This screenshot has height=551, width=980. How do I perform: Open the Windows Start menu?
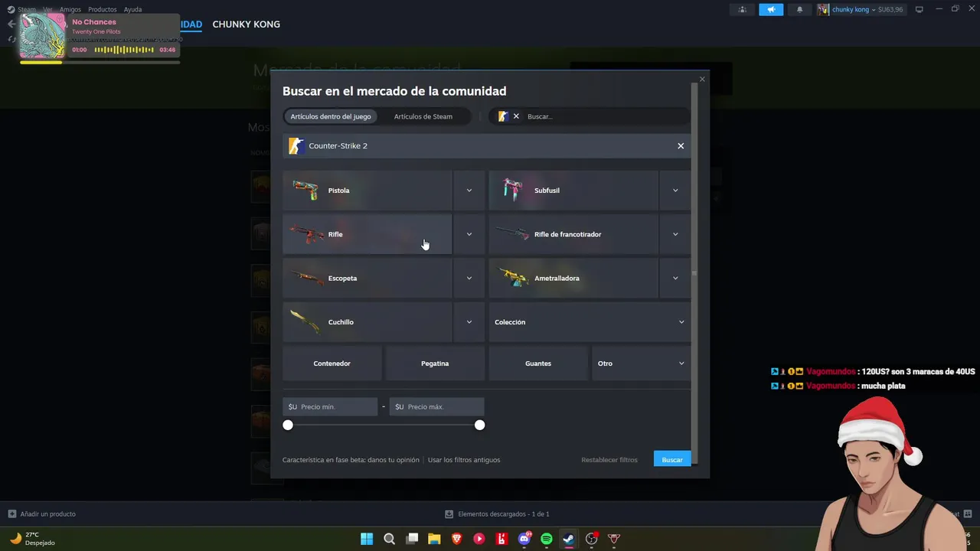367,539
